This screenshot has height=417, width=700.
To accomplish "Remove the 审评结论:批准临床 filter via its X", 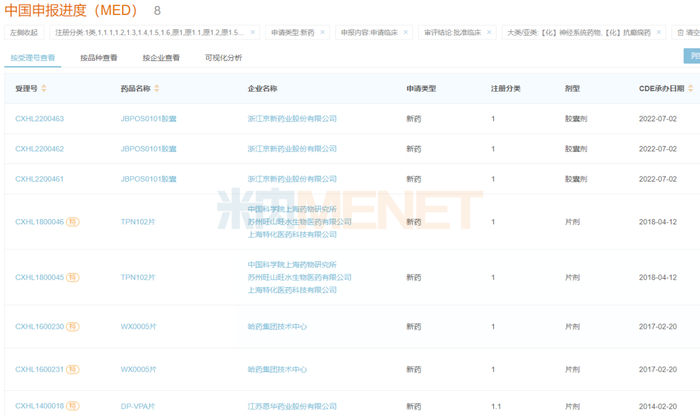I will pyautogui.click(x=489, y=33).
